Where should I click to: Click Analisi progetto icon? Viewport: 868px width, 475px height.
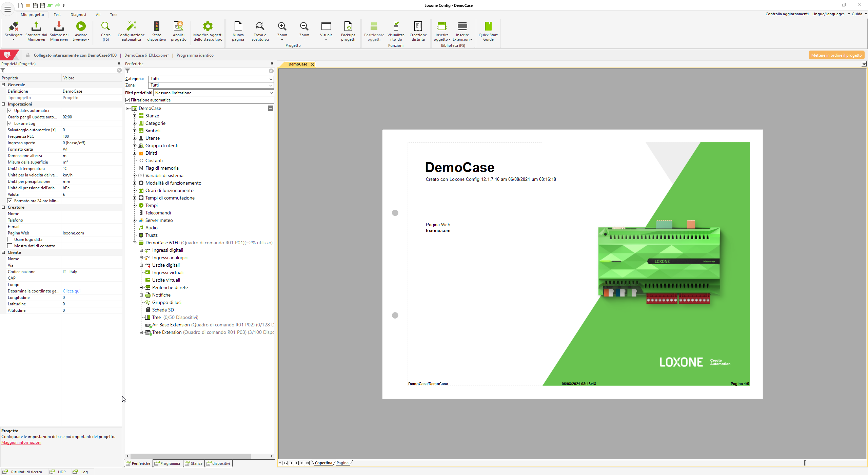[x=178, y=26]
